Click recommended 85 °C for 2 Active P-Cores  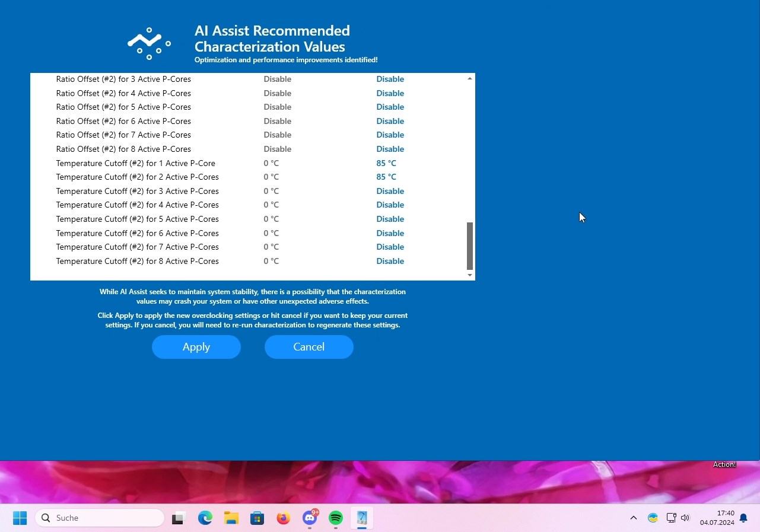tap(386, 177)
